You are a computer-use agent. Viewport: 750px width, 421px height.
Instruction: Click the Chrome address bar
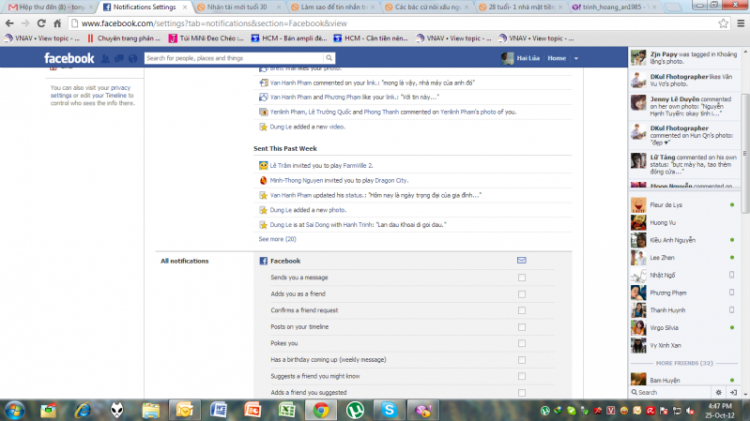tap(397, 23)
